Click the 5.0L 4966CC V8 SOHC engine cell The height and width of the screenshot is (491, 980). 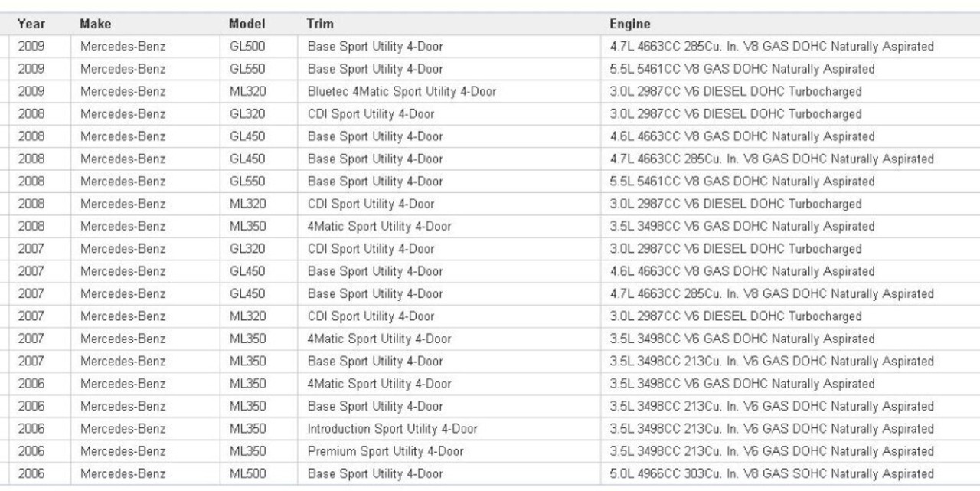tap(771, 474)
